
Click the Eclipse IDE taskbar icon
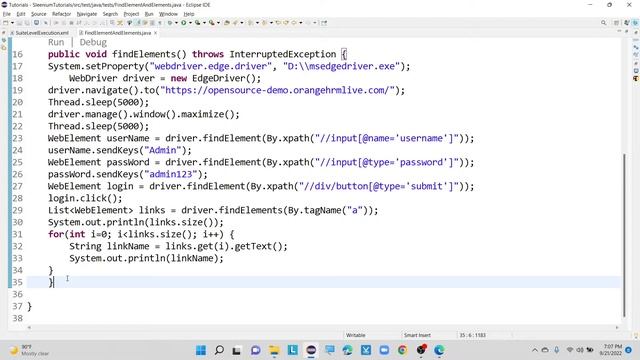coord(311,350)
